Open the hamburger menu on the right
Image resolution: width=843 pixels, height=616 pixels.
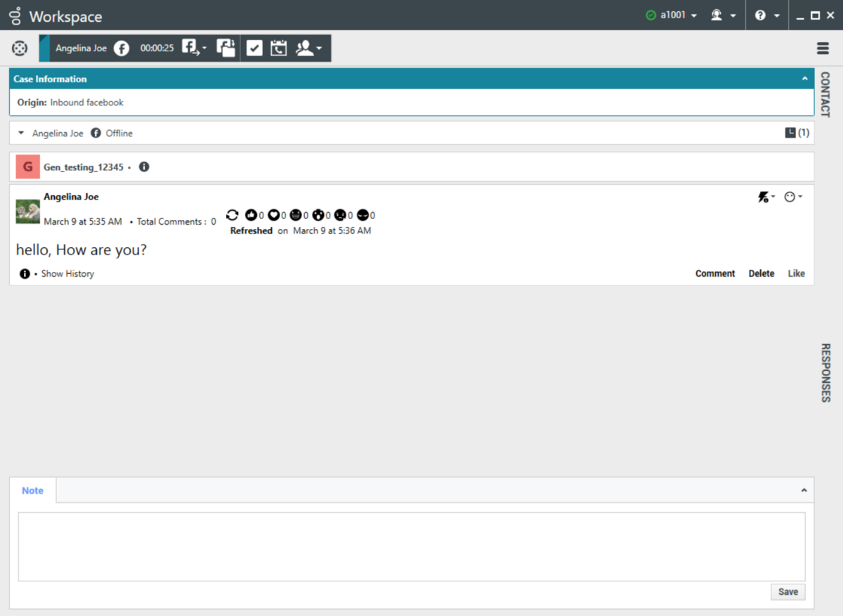click(x=823, y=48)
